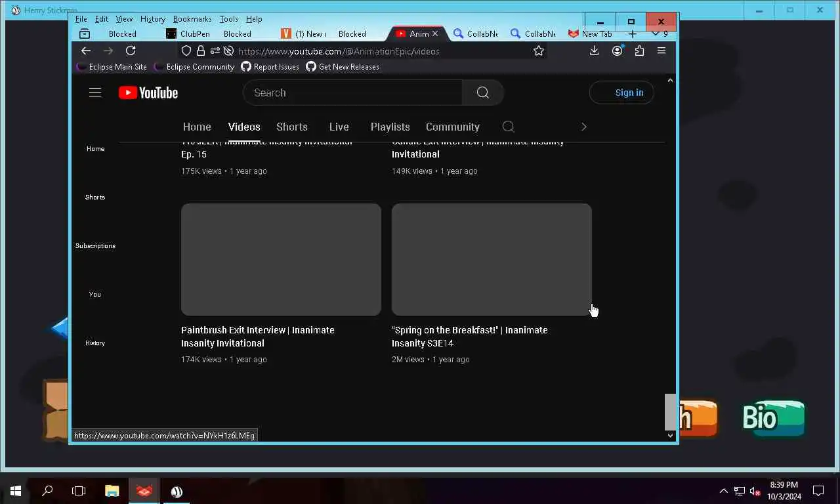Image resolution: width=840 pixels, height=504 pixels.
Task: Switch to the (1) New tab
Action: (x=304, y=33)
